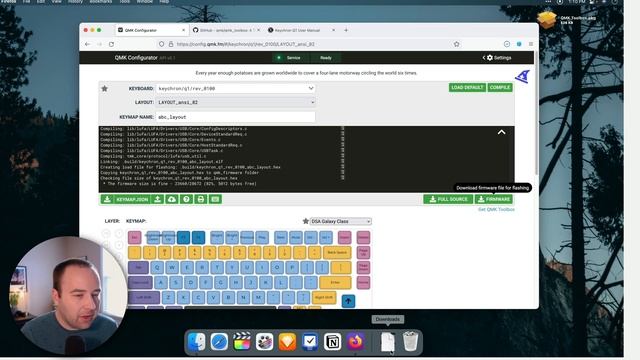Select the Esc key on the keymap

coord(134,237)
